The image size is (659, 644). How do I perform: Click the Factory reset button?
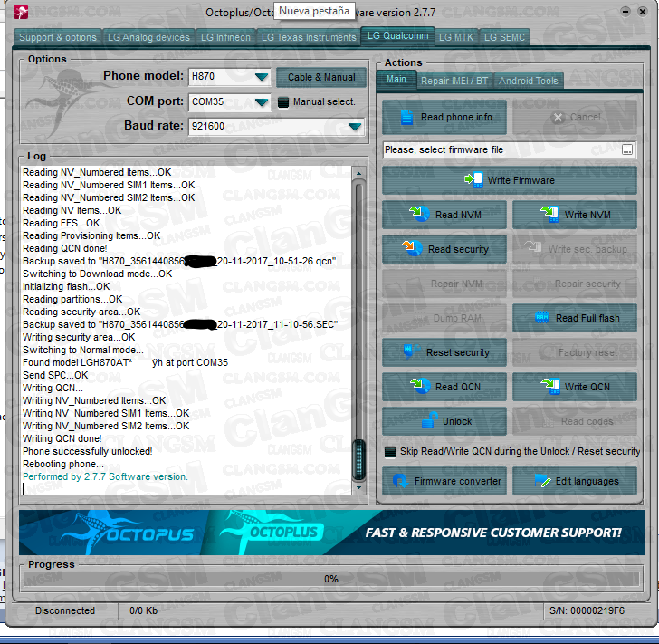click(x=575, y=352)
